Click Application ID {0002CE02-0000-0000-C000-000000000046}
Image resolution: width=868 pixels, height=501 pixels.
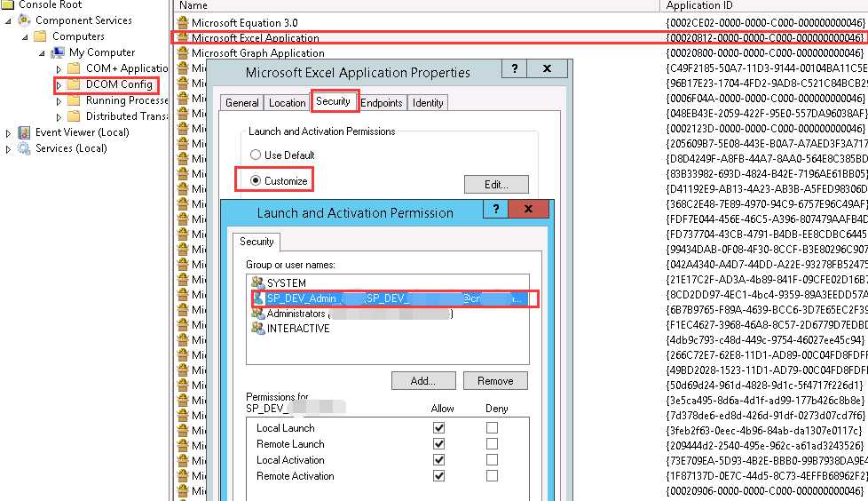pos(766,23)
